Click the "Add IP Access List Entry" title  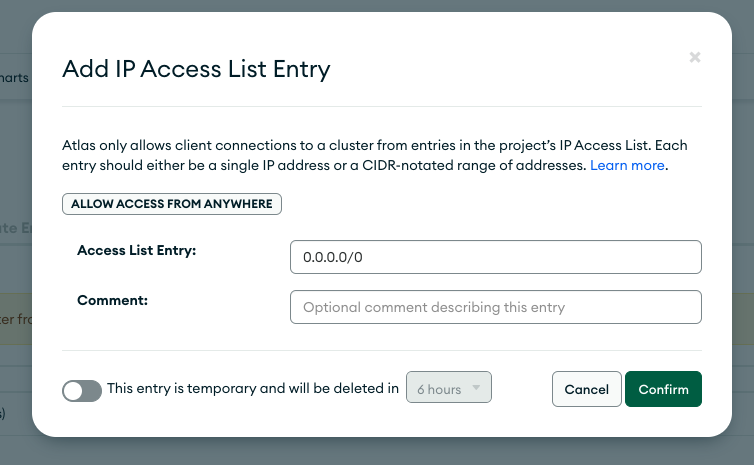[x=196, y=69]
